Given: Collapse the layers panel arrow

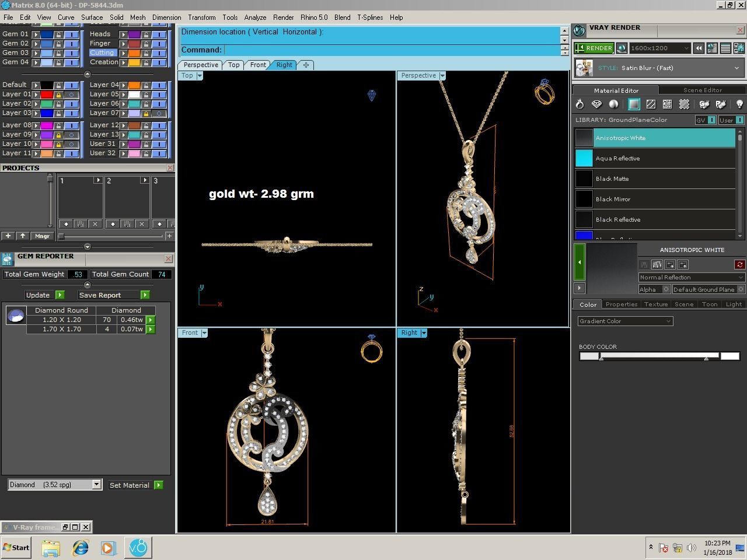Looking at the screenshot, I should (x=87, y=74).
